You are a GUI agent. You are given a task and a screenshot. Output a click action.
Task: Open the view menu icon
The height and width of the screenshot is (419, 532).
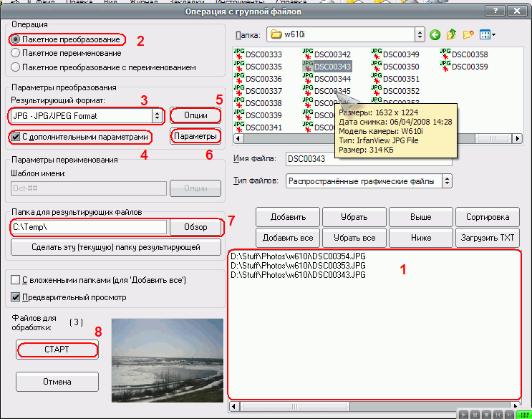(489, 34)
